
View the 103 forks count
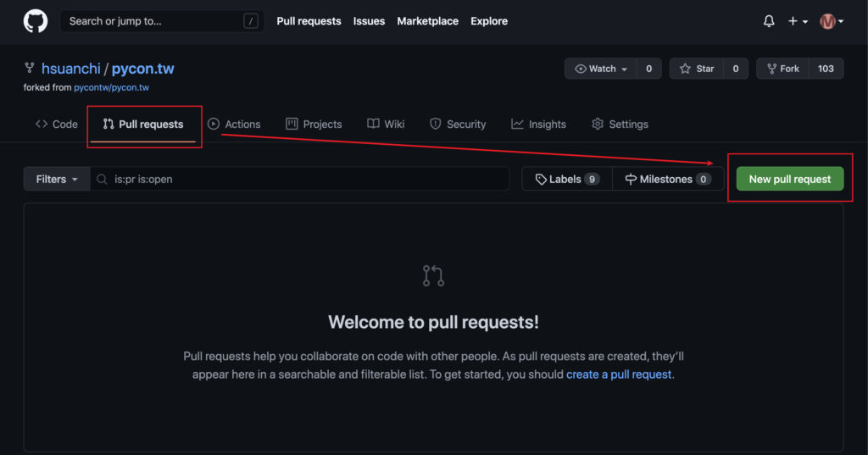click(826, 69)
